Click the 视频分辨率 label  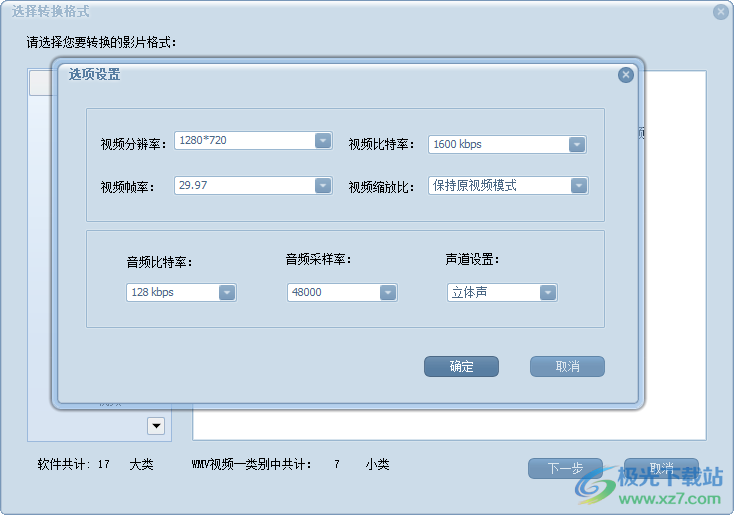pos(133,144)
